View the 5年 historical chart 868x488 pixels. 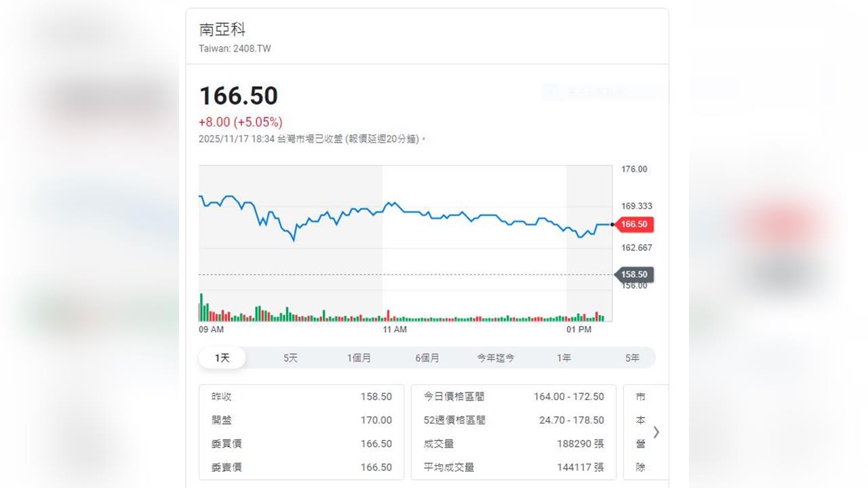point(632,357)
